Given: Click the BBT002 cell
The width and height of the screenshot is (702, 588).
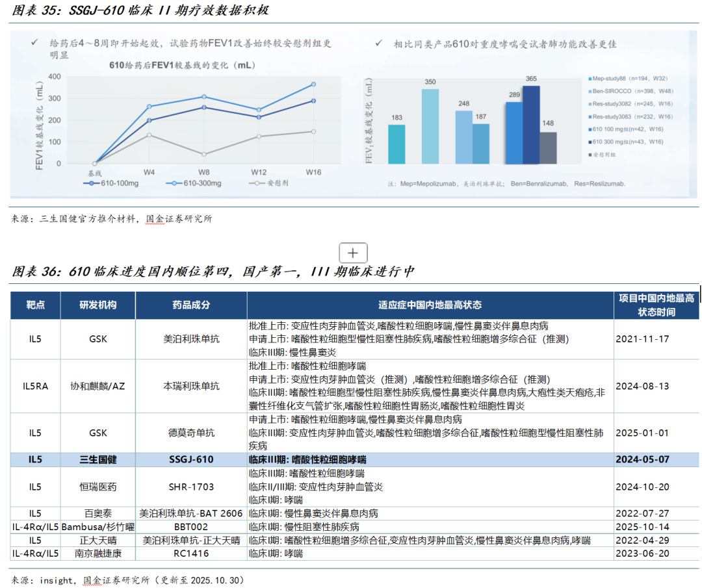Looking at the screenshot, I should [191, 527].
